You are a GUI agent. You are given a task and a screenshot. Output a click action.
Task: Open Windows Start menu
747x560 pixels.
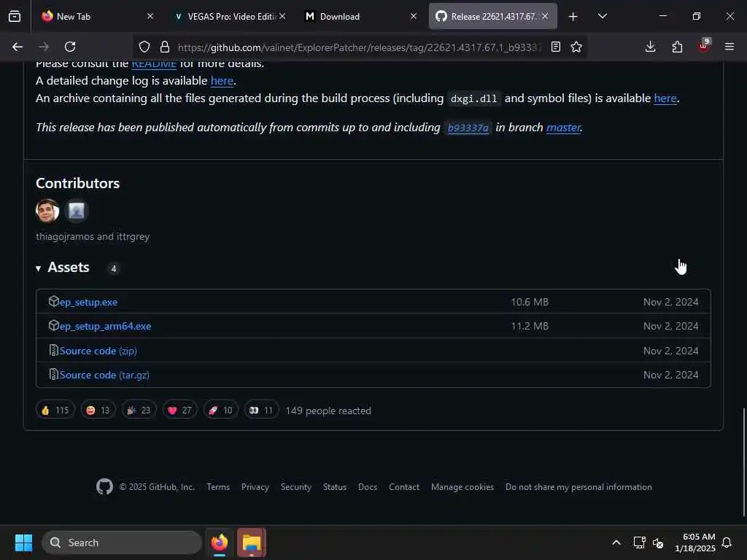(x=23, y=542)
